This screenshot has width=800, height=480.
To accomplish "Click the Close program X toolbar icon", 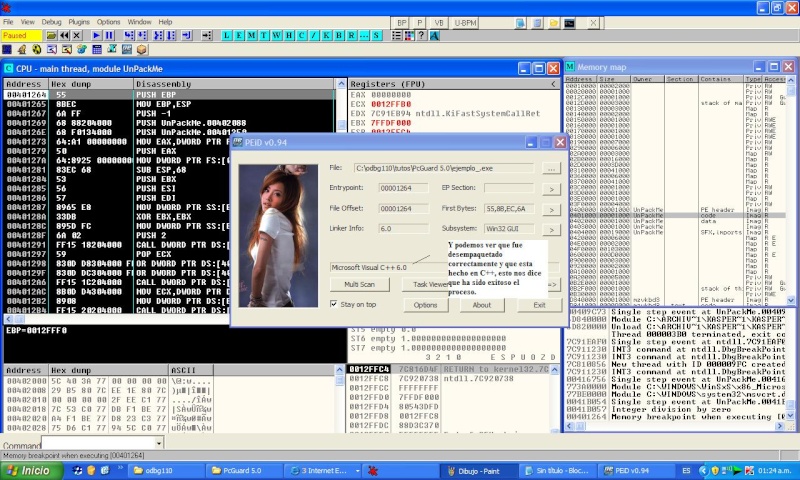I will [77, 35].
